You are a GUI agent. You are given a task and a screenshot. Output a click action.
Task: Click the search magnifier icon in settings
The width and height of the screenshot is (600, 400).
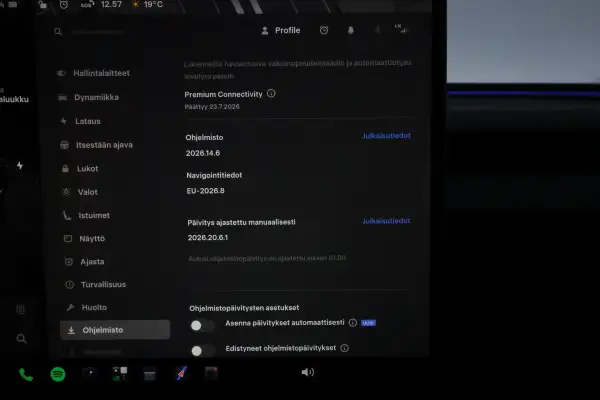[58, 32]
